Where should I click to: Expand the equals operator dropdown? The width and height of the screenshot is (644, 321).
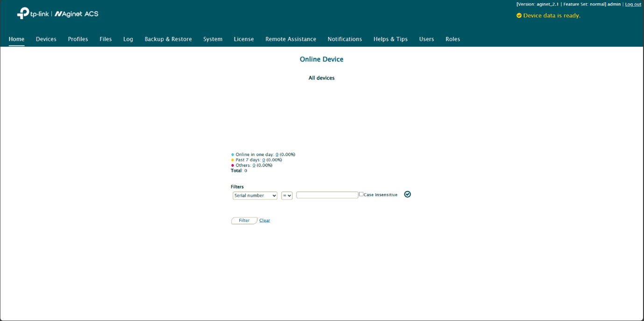coord(287,196)
